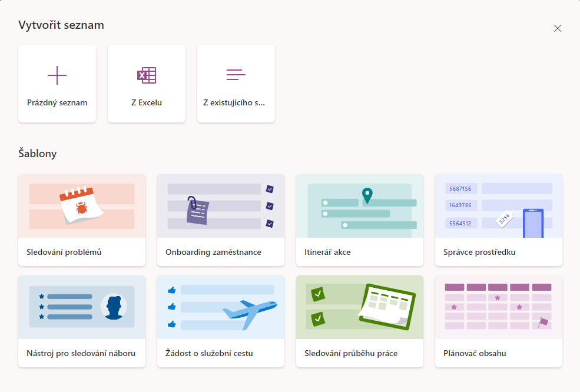Choose the Onboarding zaměstnance template title

[x=213, y=252]
